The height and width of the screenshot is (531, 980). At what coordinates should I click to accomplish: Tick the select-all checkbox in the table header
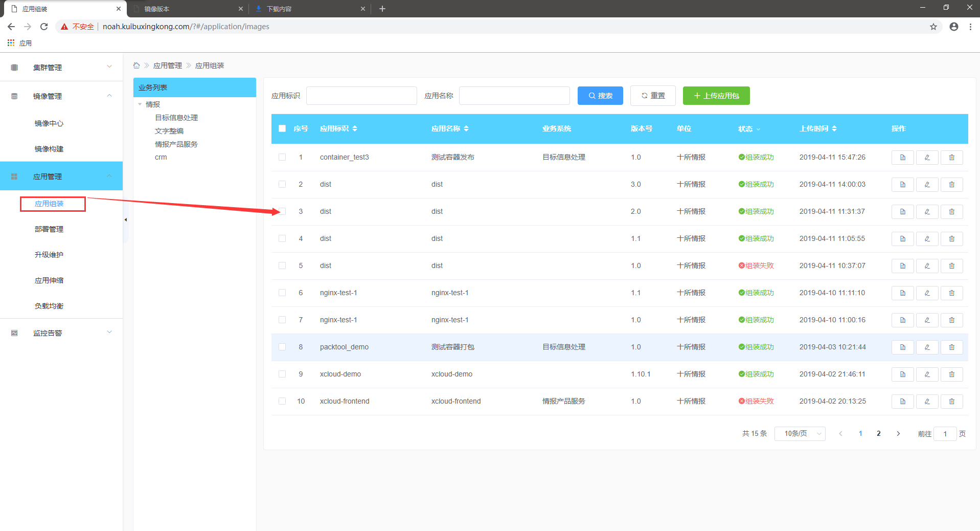[282, 128]
